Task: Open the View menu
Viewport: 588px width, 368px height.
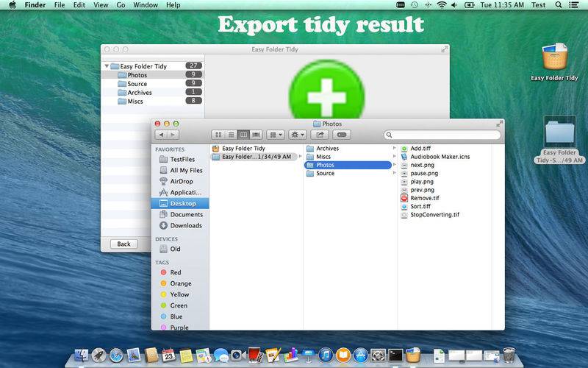Action: point(101,5)
